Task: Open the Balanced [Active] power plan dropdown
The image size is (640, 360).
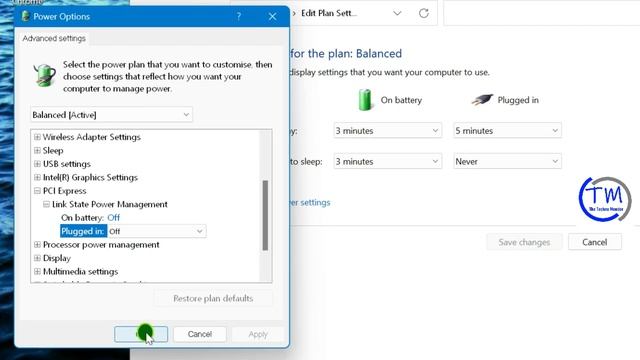Action: click(111, 115)
